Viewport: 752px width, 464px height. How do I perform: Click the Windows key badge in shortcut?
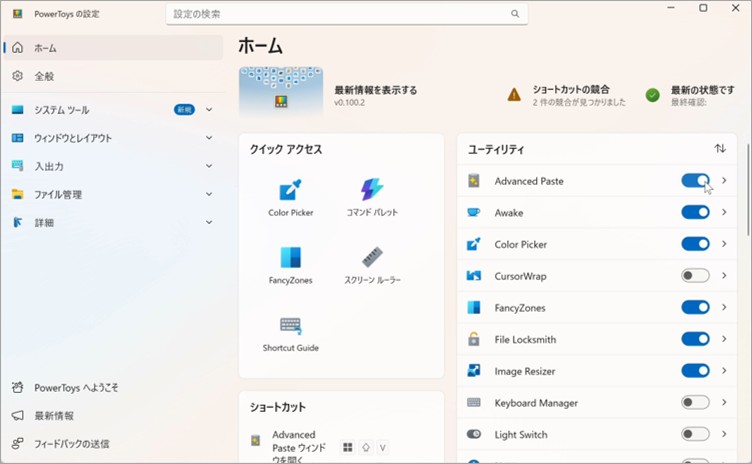click(x=348, y=447)
